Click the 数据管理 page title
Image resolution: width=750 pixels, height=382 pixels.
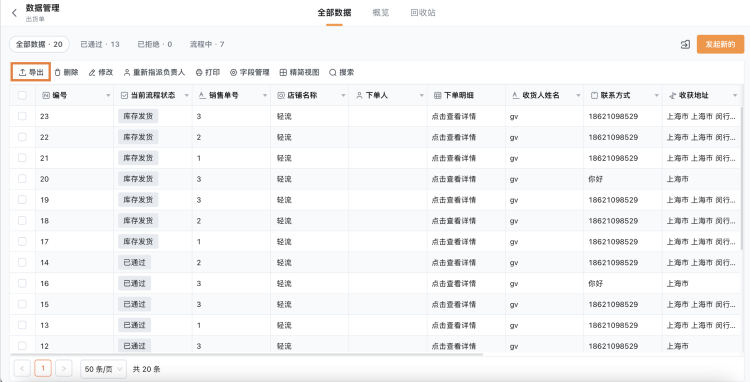43,8
